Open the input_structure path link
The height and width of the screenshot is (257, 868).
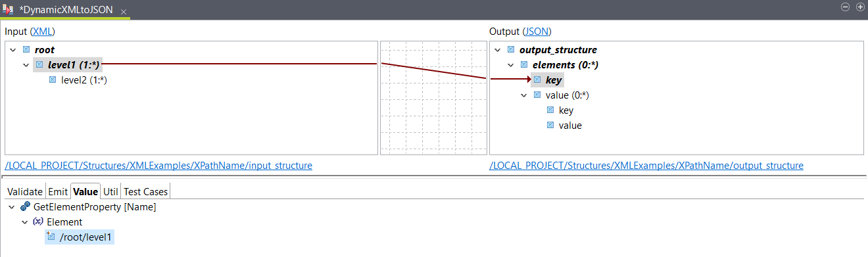click(x=158, y=166)
